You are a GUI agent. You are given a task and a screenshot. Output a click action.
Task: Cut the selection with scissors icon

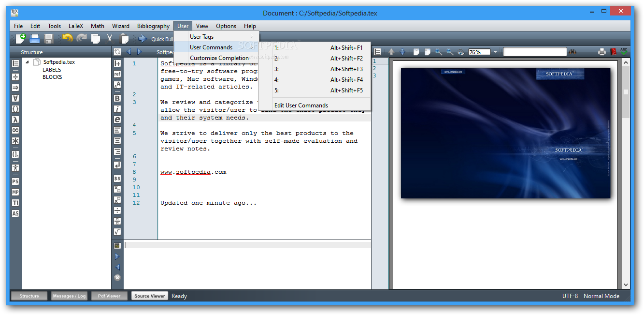tap(110, 39)
